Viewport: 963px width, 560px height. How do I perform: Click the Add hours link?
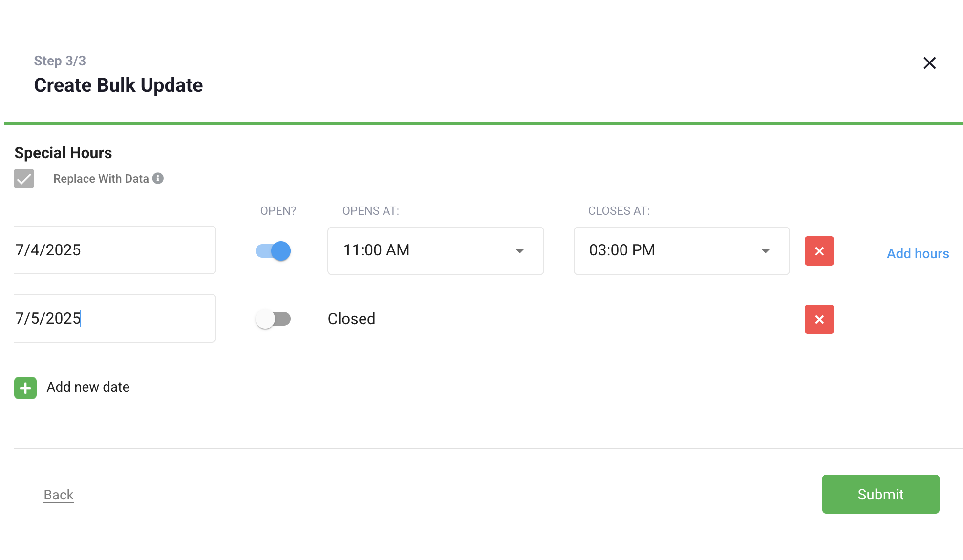918,253
